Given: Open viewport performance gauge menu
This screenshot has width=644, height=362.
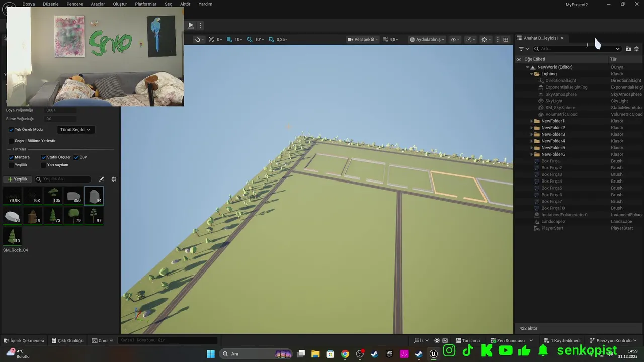Looking at the screenshot, I should [x=470, y=39].
